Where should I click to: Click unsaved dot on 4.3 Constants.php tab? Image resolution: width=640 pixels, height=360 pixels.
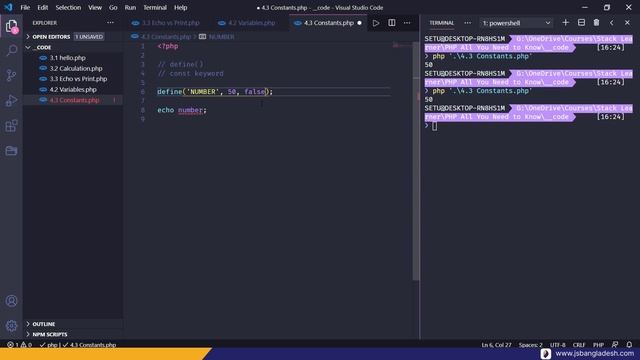pyautogui.click(x=359, y=23)
